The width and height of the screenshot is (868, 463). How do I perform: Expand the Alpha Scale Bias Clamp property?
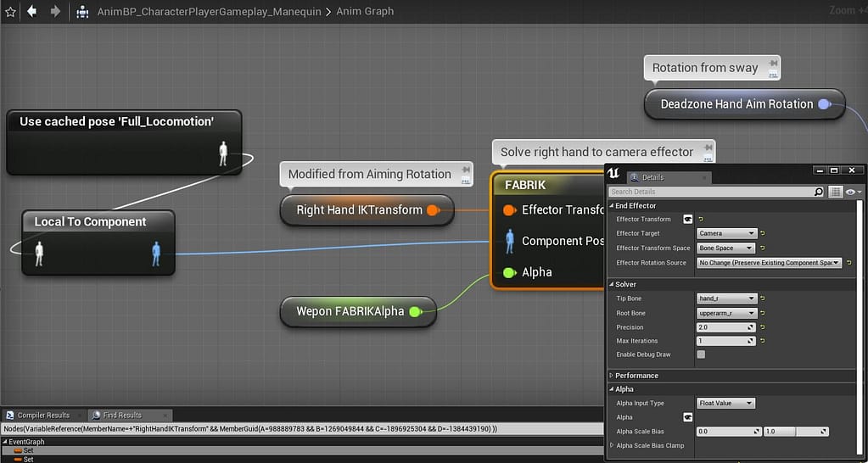coord(612,445)
